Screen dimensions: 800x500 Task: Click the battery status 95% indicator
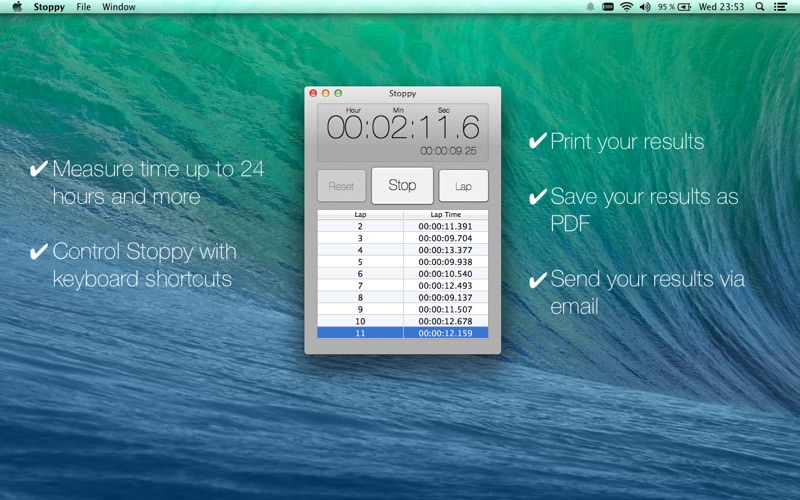(x=674, y=7)
